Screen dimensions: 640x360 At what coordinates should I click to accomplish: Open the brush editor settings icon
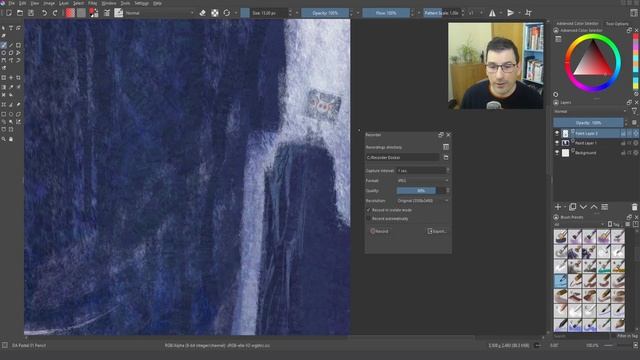tap(107, 13)
